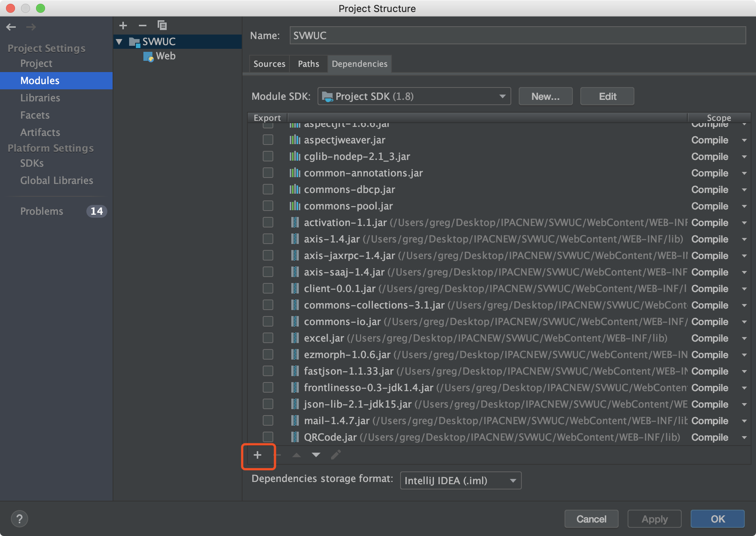Check export box for json-lib-2.1-jdk15.jar
Viewport: 756px width, 536px height.
(x=268, y=404)
